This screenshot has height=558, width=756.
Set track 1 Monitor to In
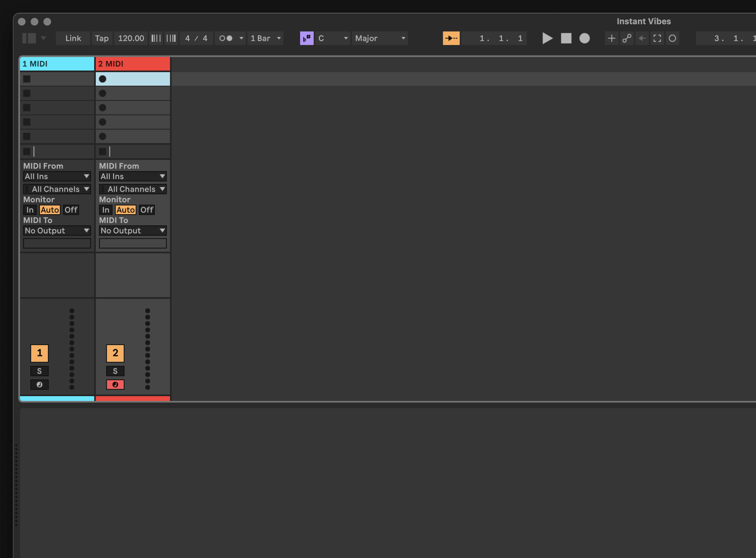[x=30, y=210]
